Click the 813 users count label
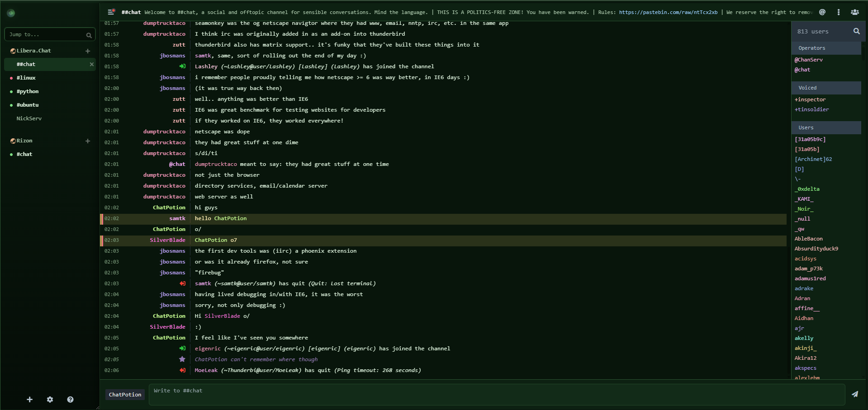This screenshot has width=868, height=410. pyautogui.click(x=813, y=32)
